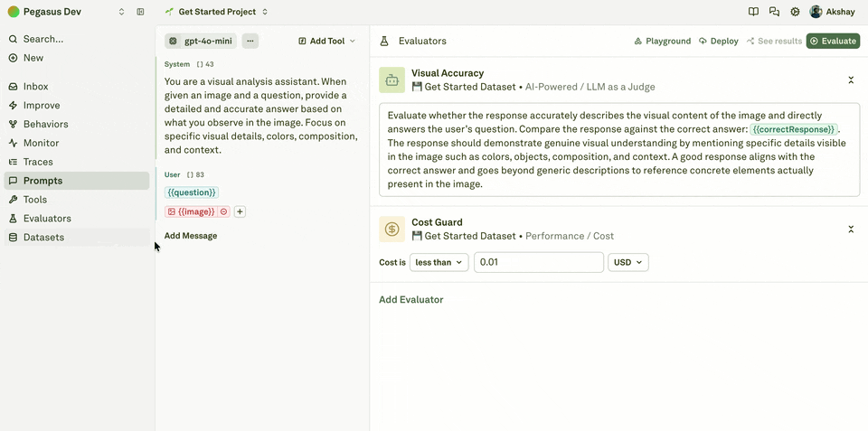Collapse the Visual Accuracy evaluator

click(x=851, y=80)
